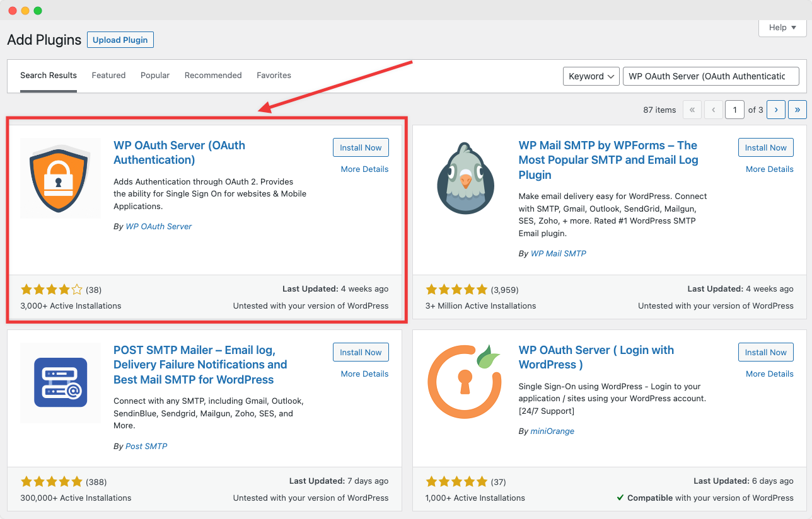Switch to the Search Results tab
This screenshot has height=519, width=812.
pos(49,76)
